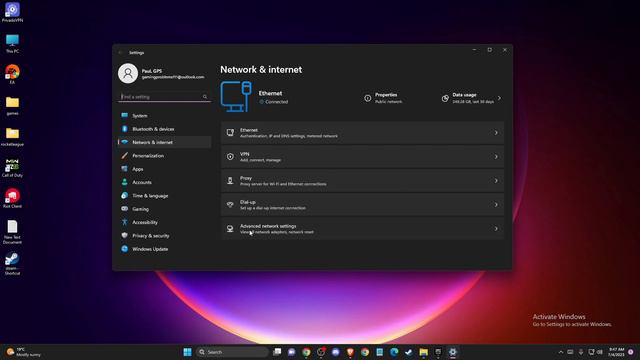
Task: Select the EA app desktop icon
Action: pyautogui.click(x=12, y=74)
